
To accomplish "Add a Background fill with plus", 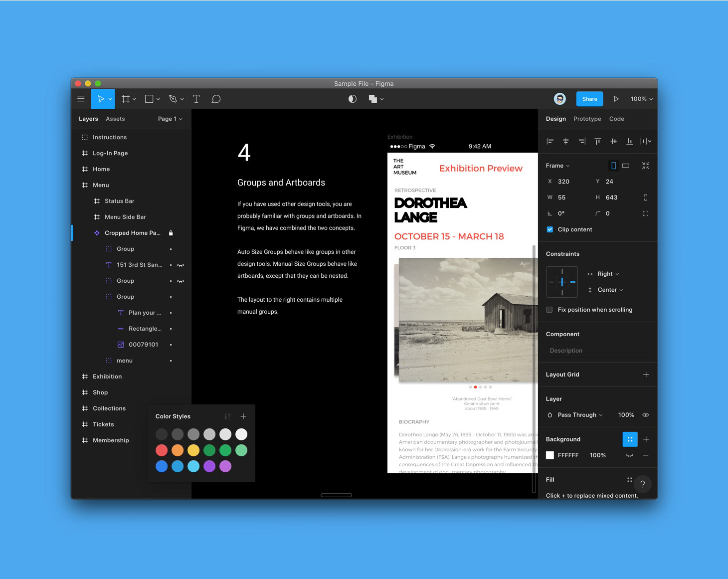I will 646,439.
